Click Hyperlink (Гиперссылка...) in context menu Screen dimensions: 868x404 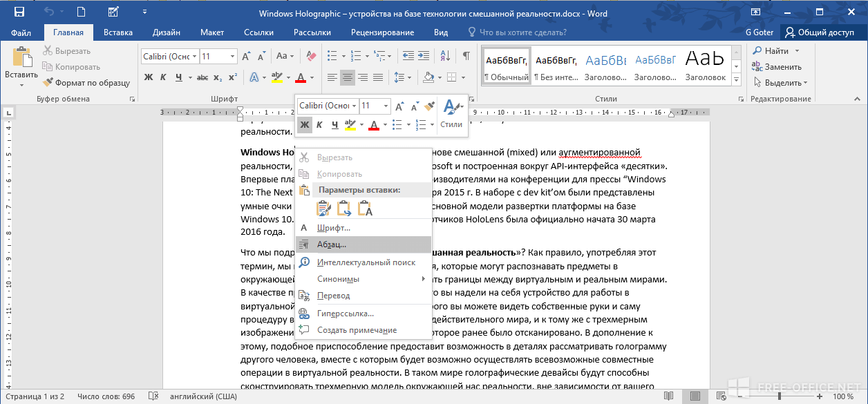pos(364,314)
